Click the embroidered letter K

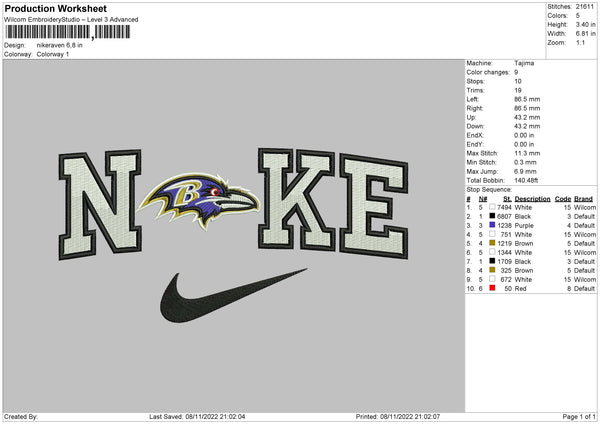297,199
